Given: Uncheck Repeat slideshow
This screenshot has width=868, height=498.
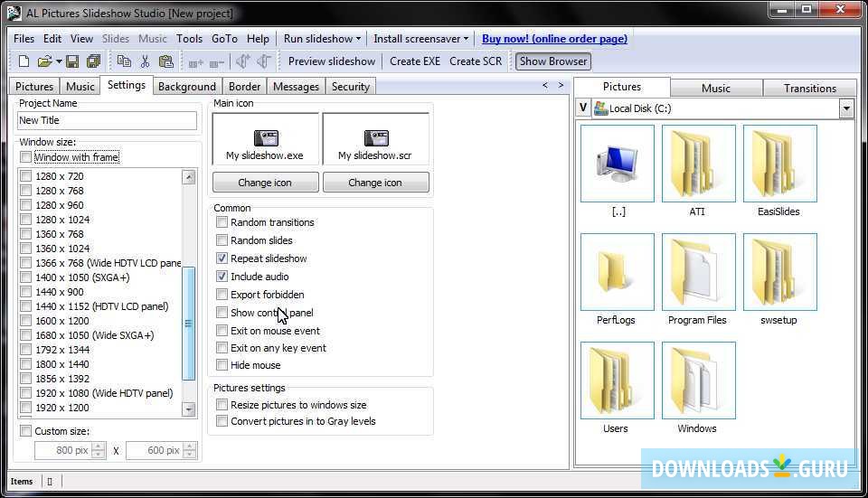Looking at the screenshot, I should (x=222, y=258).
